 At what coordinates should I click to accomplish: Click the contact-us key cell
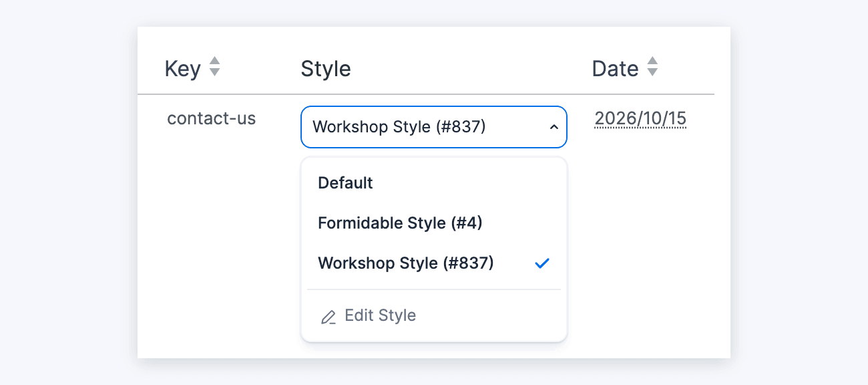click(212, 118)
